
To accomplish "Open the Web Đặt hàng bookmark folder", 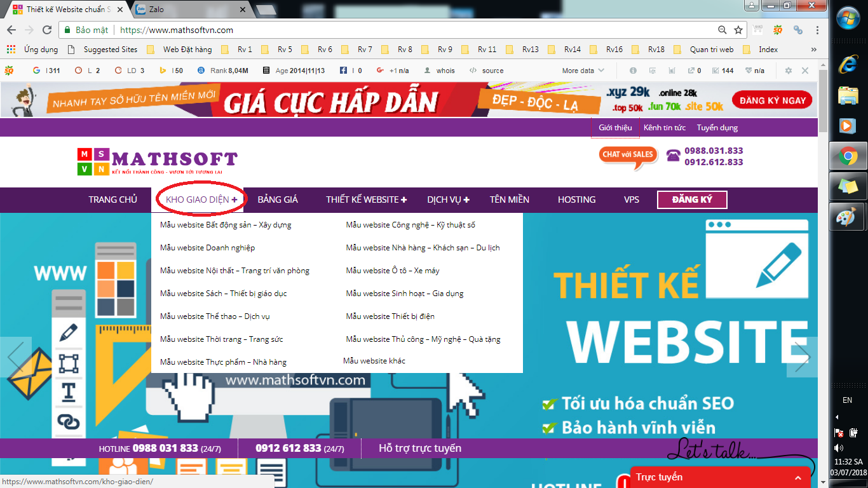I will (x=179, y=49).
